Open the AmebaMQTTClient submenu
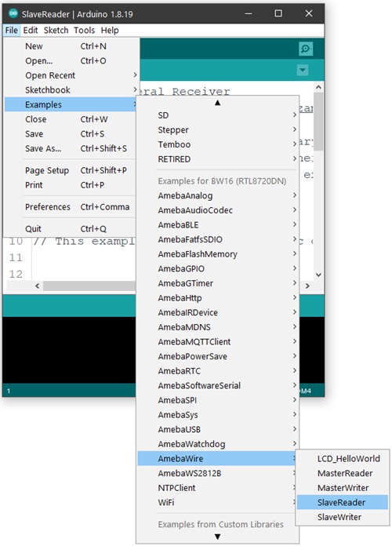This screenshot has width=392, height=546. pyautogui.click(x=218, y=342)
